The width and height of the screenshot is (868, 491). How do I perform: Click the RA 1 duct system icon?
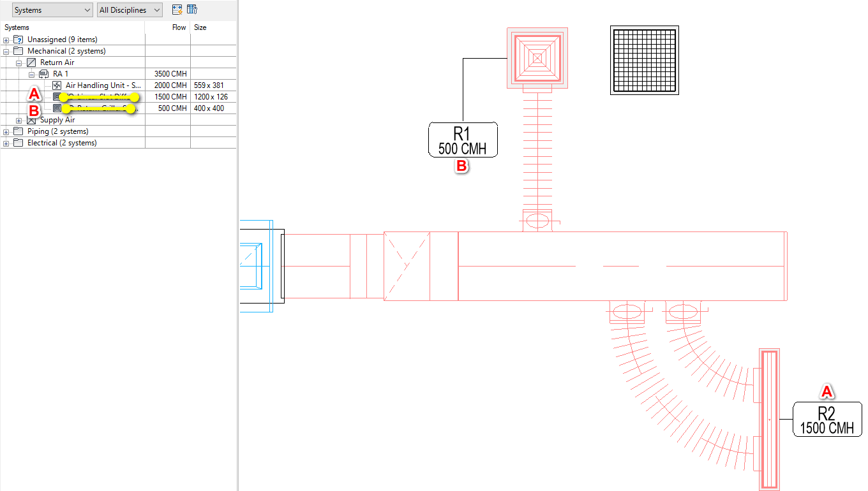(44, 74)
